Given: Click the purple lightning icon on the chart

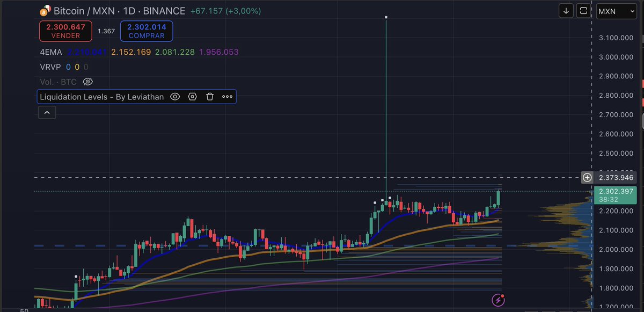Looking at the screenshot, I should click(498, 300).
